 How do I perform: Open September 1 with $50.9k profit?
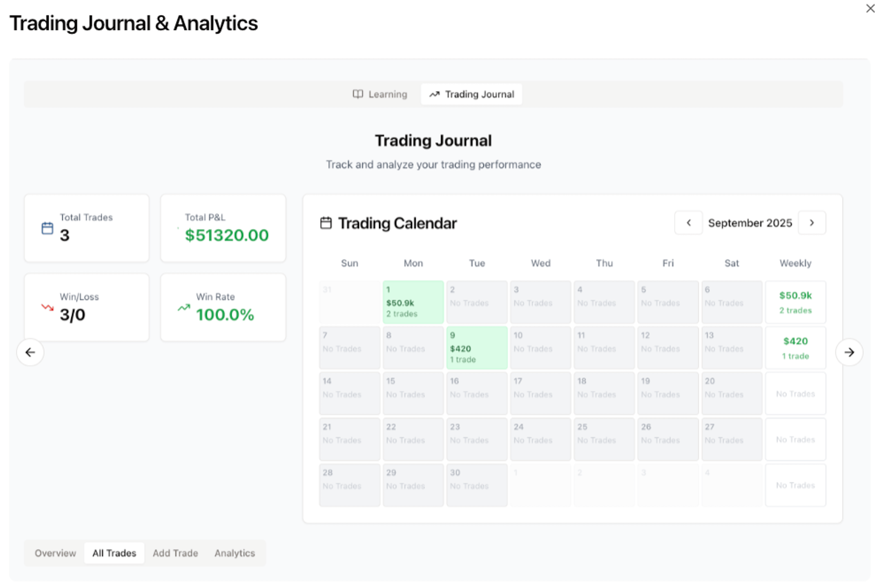(413, 302)
